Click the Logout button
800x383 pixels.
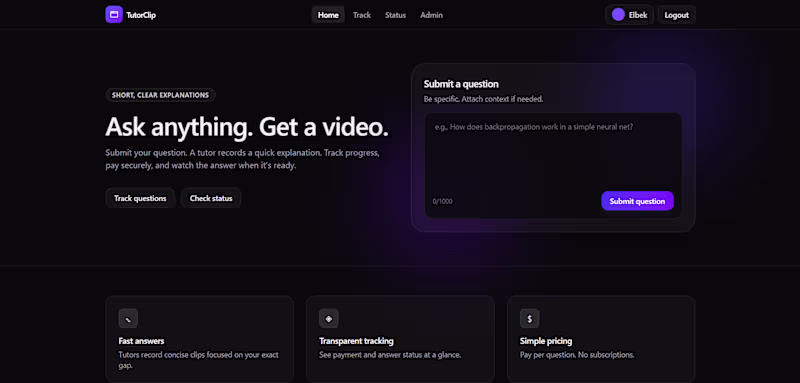[x=677, y=15]
